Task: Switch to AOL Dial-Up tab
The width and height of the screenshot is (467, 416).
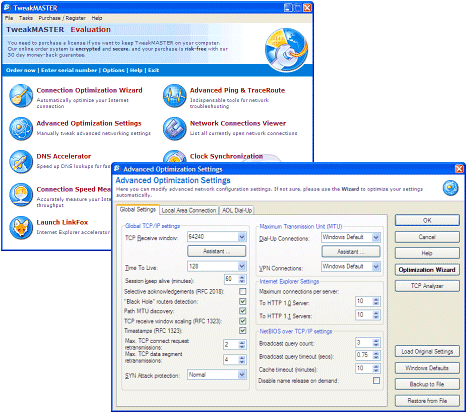Action: tap(237, 210)
